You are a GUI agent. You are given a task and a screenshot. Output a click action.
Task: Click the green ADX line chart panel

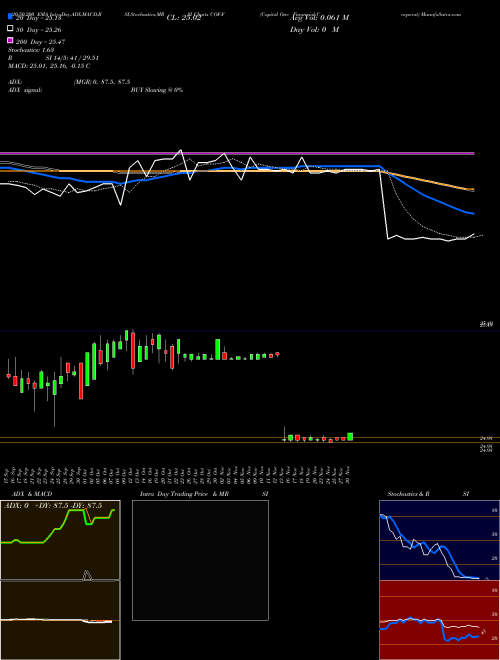coord(60,540)
